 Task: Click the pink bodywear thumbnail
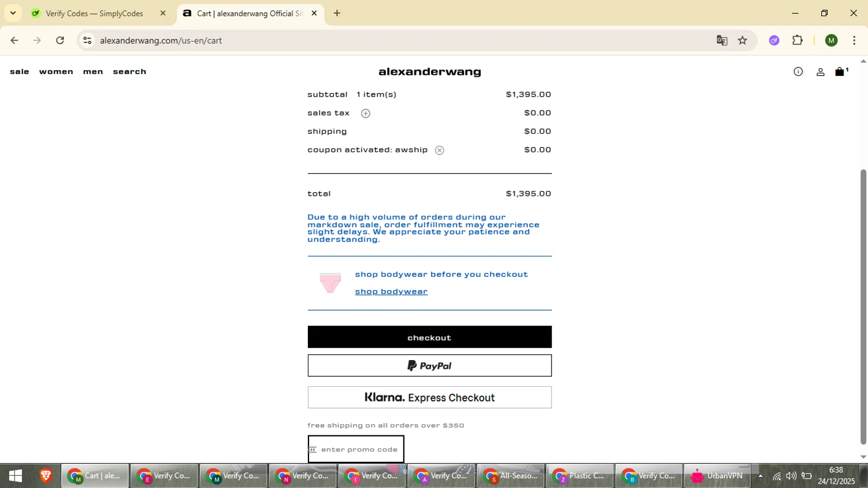pyautogui.click(x=330, y=283)
